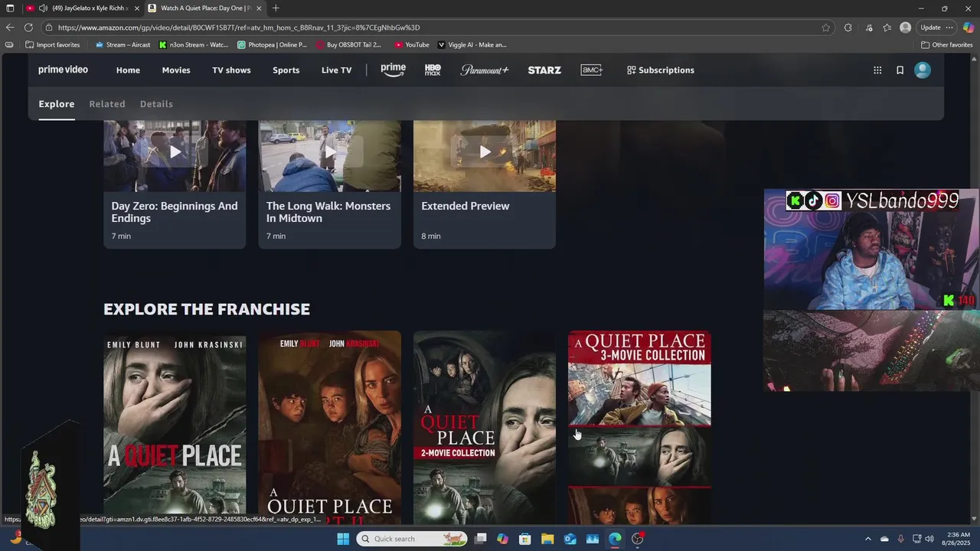Go back with the browser back arrow
Screen dimensions: 980x551
tap(10, 28)
